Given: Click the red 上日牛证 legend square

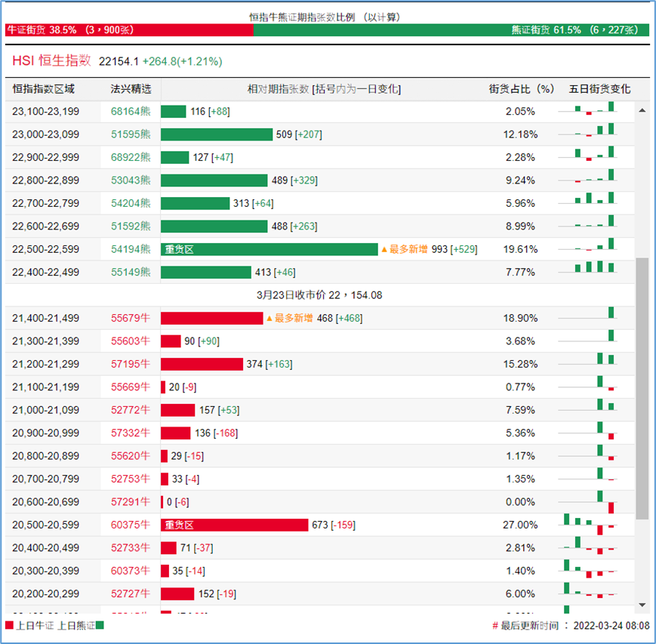Looking at the screenshot, I should pyautogui.click(x=9, y=626).
